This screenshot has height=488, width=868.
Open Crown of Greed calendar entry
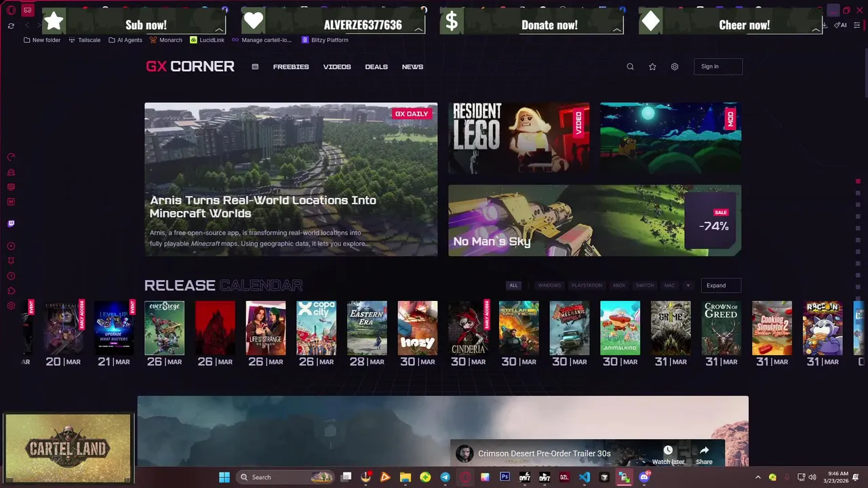tap(722, 328)
